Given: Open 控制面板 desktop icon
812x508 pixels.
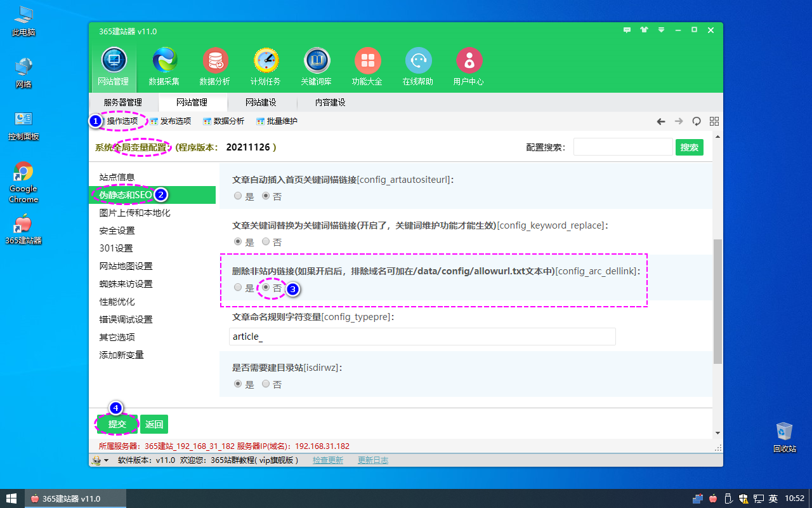Looking at the screenshot, I should point(23,125).
